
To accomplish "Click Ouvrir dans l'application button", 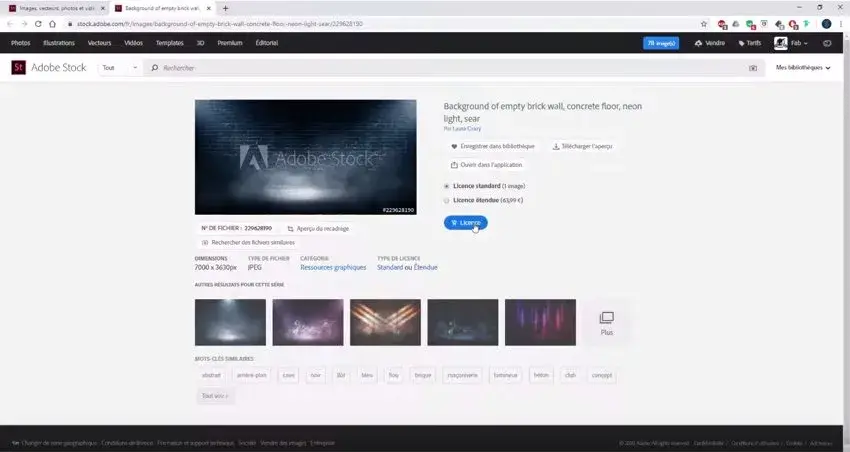I will (x=486, y=165).
